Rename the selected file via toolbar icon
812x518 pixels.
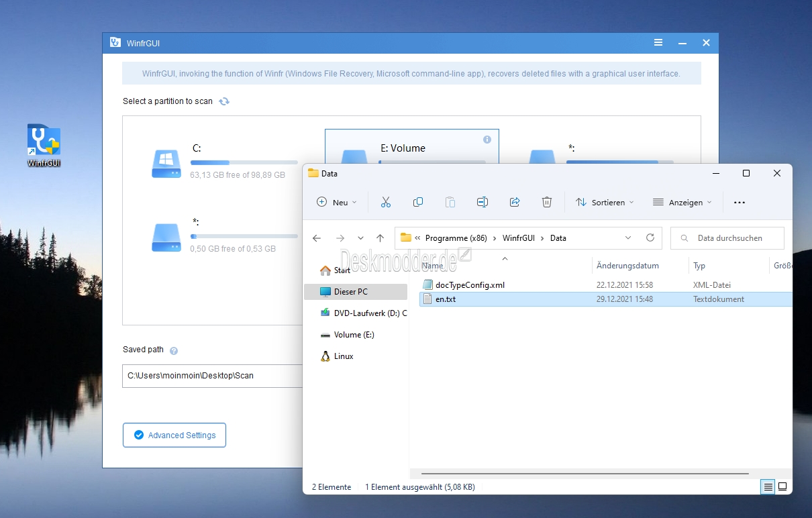pos(483,202)
